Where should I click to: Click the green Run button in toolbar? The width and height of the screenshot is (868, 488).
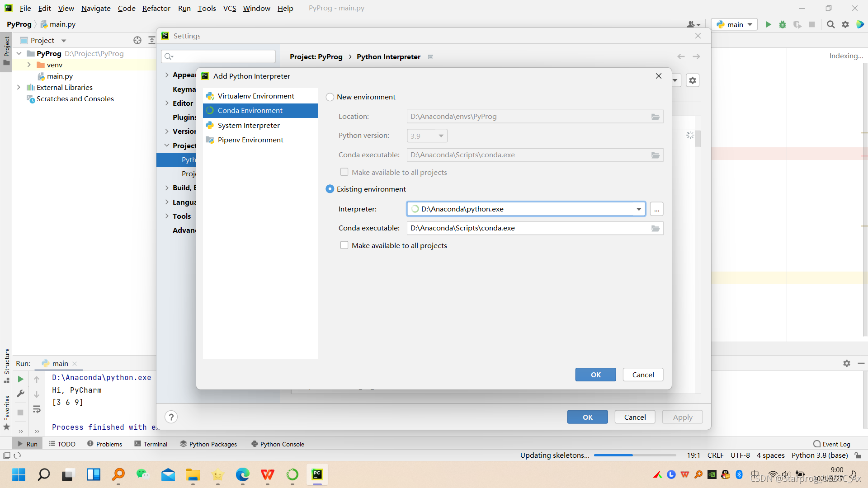tap(768, 24)
